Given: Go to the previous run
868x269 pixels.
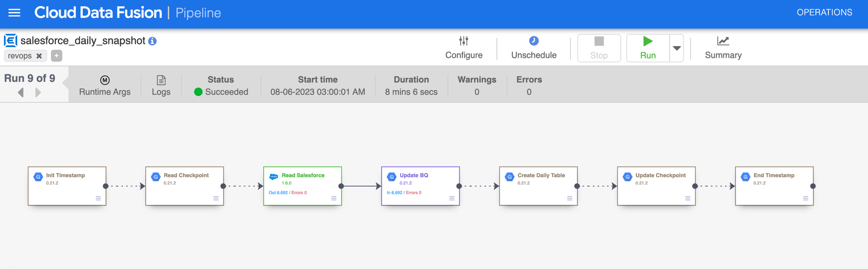Looking at the screenshot, I should pos(21,93).
